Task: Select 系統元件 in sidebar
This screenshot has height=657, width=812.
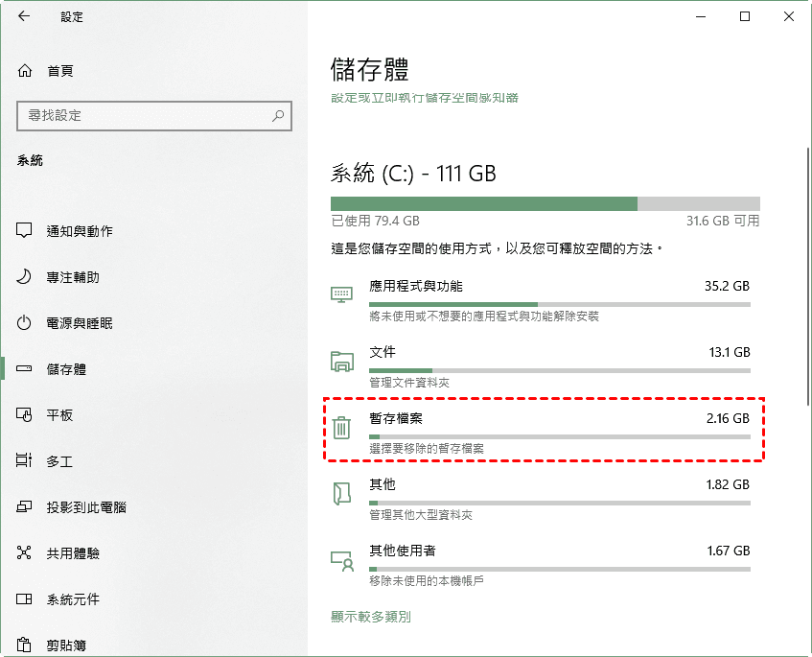Action: coord(73,599)
